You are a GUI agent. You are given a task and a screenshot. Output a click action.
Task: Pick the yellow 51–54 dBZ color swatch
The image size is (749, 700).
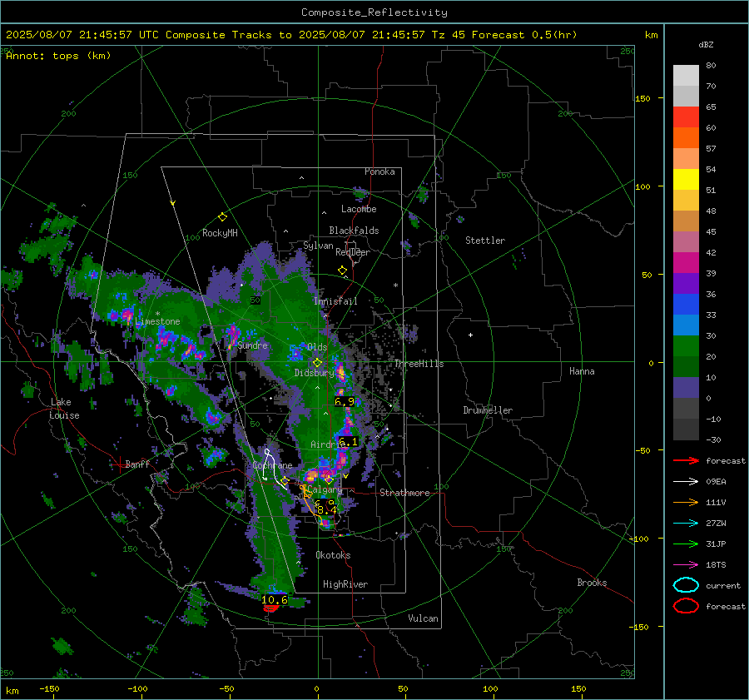pos(686,180)
